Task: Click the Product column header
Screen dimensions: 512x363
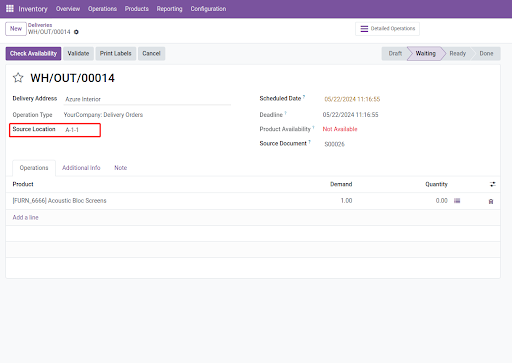Action: pyautogui.click(x=23, y=184)
